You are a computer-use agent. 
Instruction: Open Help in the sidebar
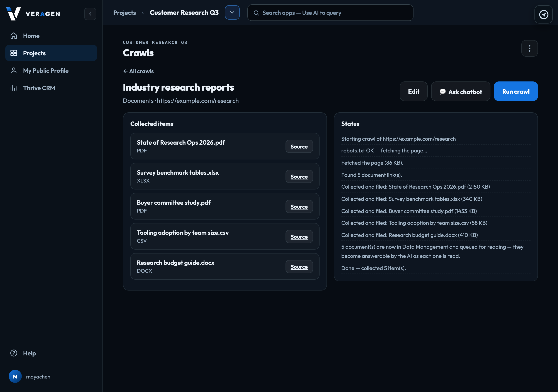click(x=51, y=353)
